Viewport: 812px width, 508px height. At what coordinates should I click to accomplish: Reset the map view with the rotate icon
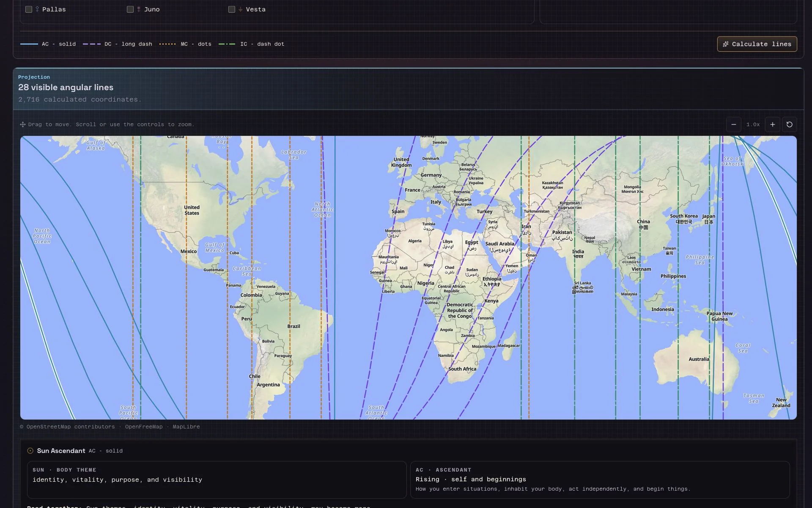click(x=790, y=124)
